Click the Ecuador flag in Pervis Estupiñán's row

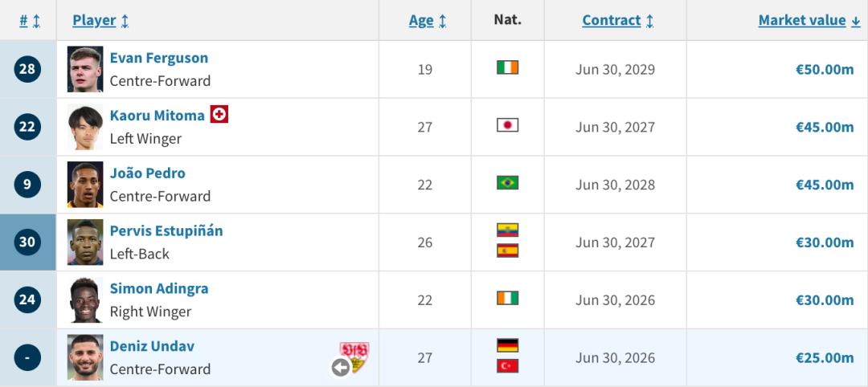coord(507,230)
